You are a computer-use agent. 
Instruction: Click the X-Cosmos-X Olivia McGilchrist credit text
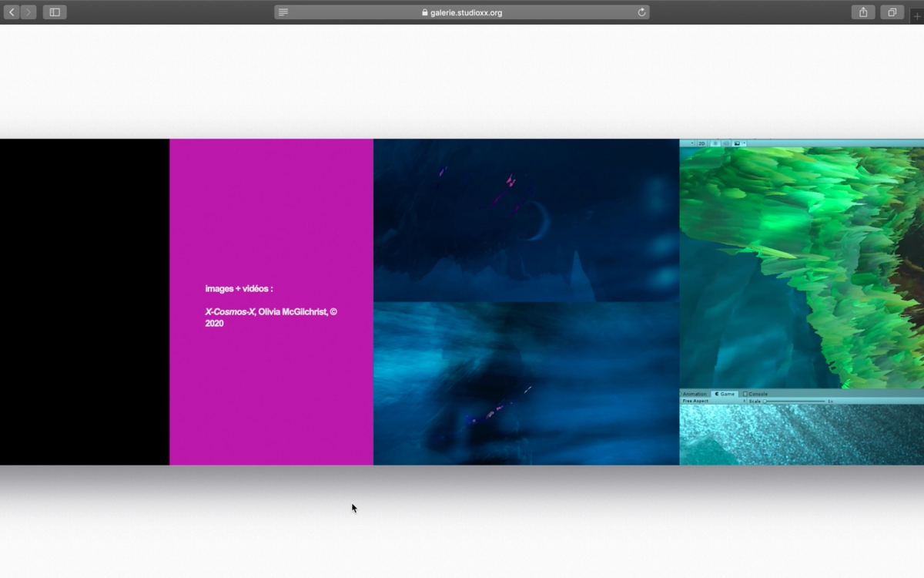[x=271, y=318]
